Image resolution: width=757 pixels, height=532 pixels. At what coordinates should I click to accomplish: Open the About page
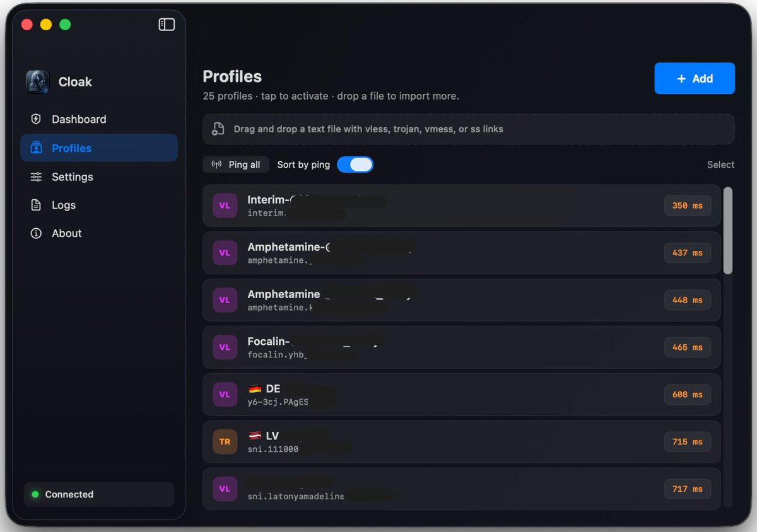[x=99, y=233]
